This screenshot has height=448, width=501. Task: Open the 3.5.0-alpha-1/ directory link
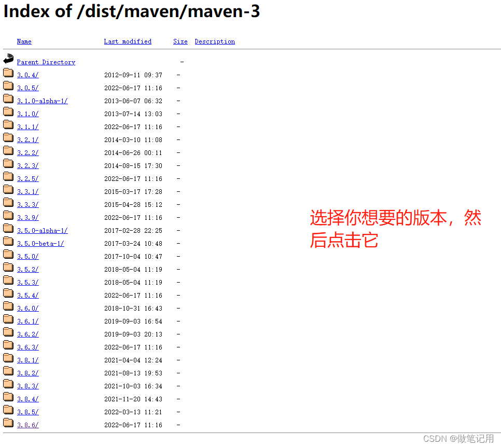point(42,231)
